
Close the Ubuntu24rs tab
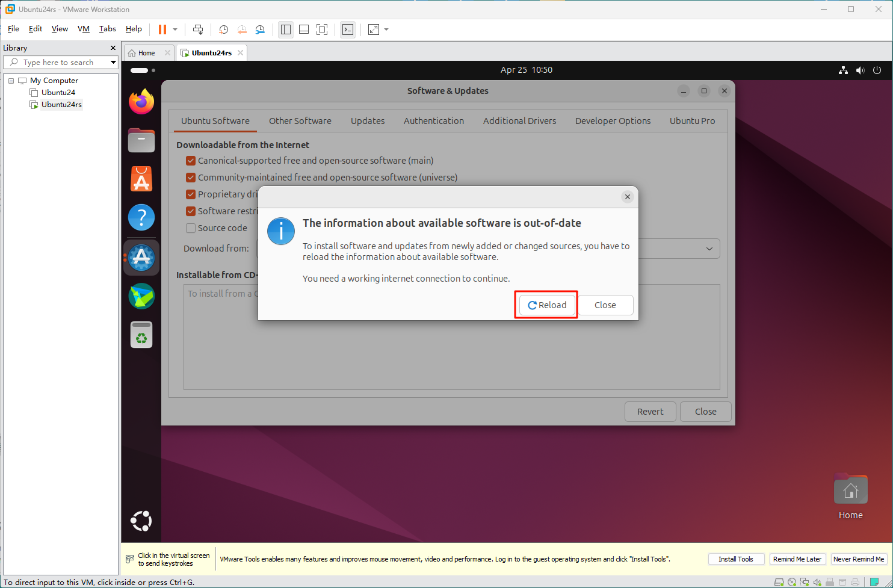240,53
